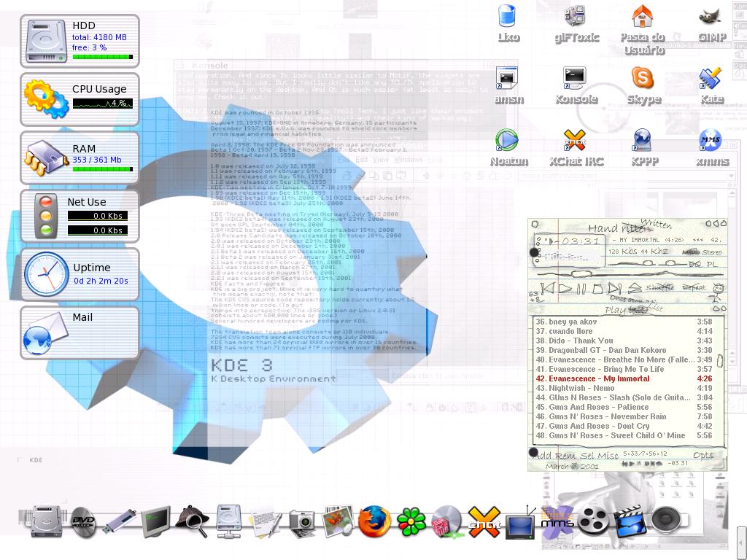Open the camera screenshot dock icon

[301, 524]
